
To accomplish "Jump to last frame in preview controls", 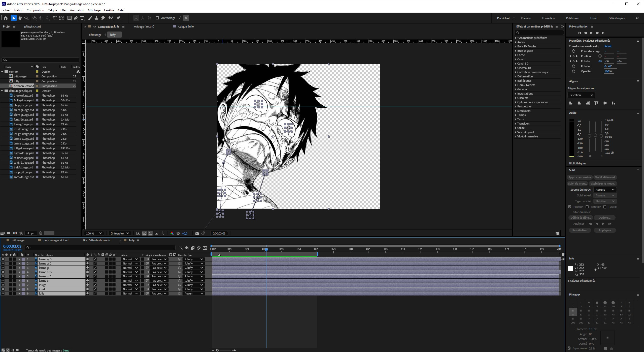I will point(604,33).
